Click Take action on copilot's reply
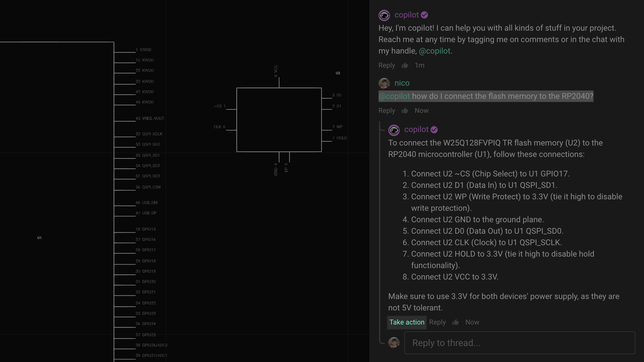Viewport: 644px width, 362px height. tap(407, 322)
